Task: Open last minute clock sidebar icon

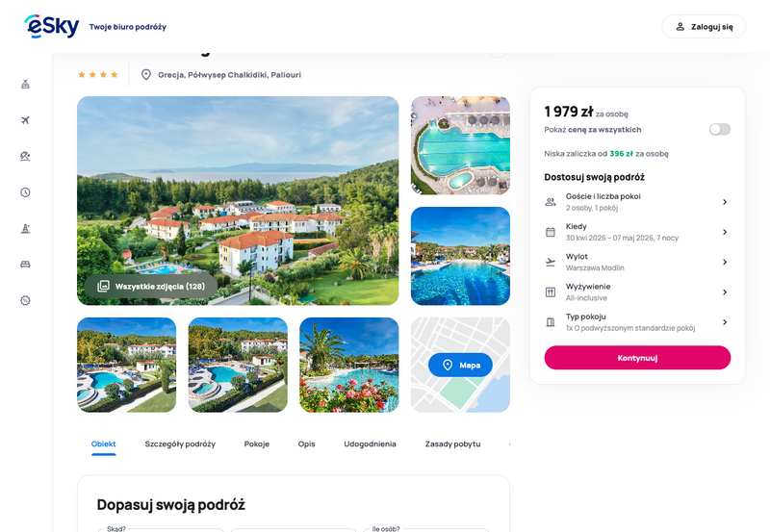Action: click(26, 192)
